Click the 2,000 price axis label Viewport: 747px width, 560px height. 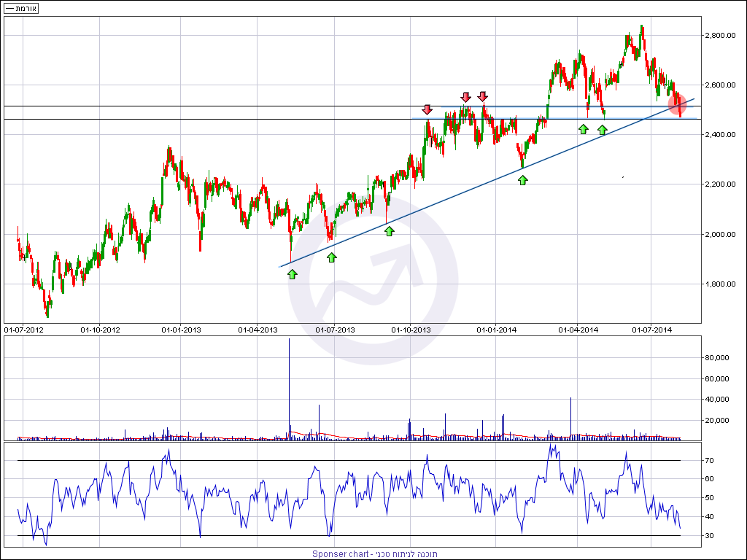click(x=719, y=234)
